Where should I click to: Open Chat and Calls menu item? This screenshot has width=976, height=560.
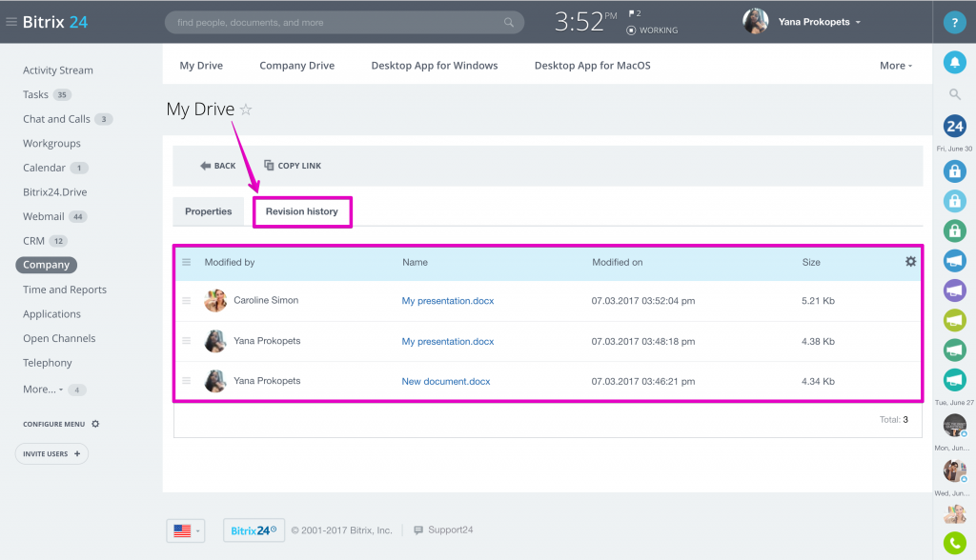point(56,119)
